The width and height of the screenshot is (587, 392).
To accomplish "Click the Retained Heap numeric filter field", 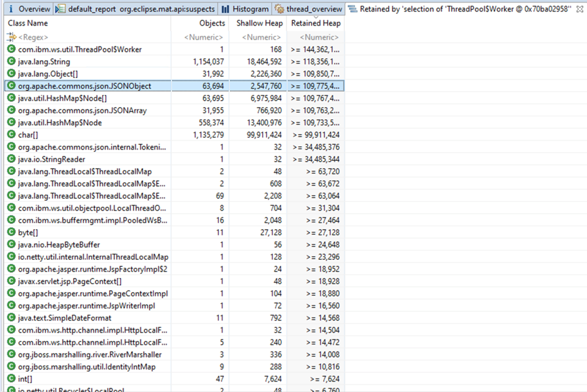I will [316, 37].
